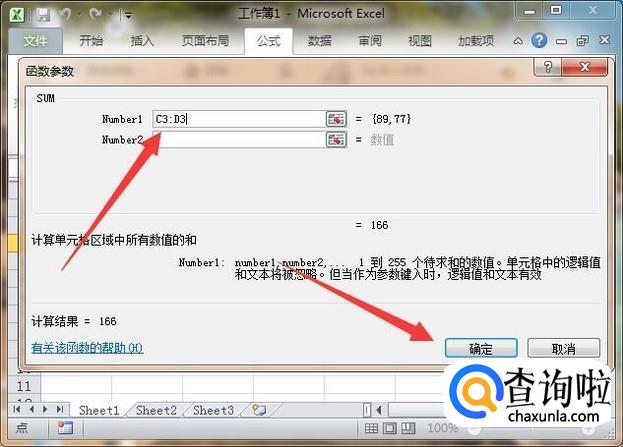Minimize the workbook window inside ribbon
Screen dimensions: 623x447
click(561, 41)
